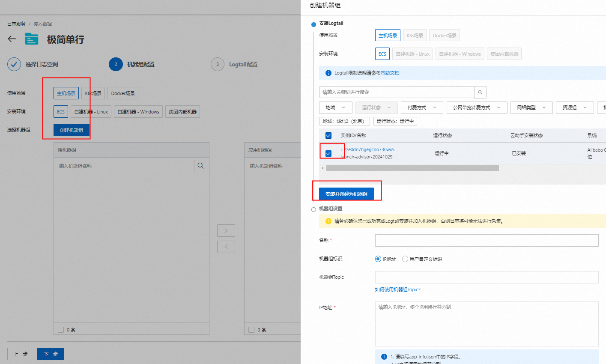Viewport: 606px width, 364px height.
Task: Click the 云助手安装状态 column header
Action: [526, 135]
